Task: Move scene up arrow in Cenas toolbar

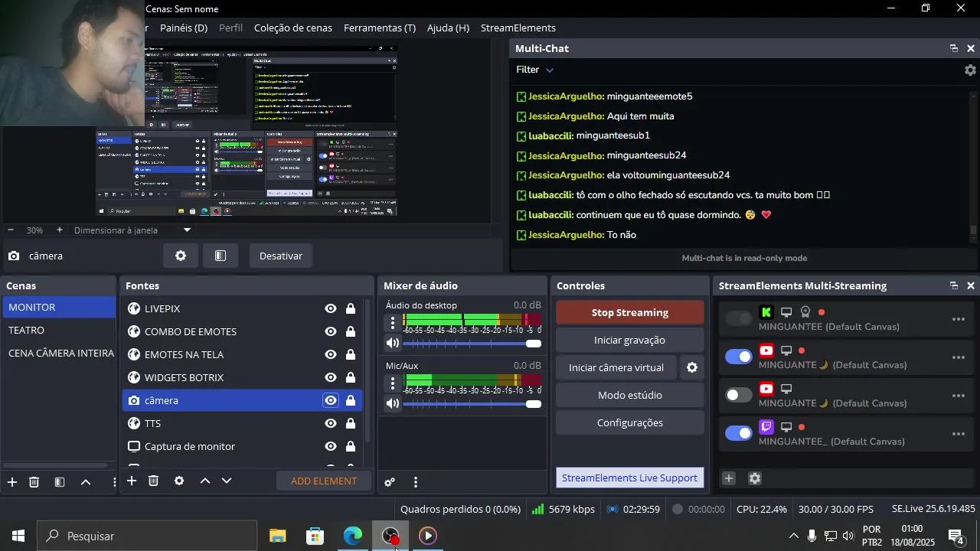Action: tap(86, 481)
